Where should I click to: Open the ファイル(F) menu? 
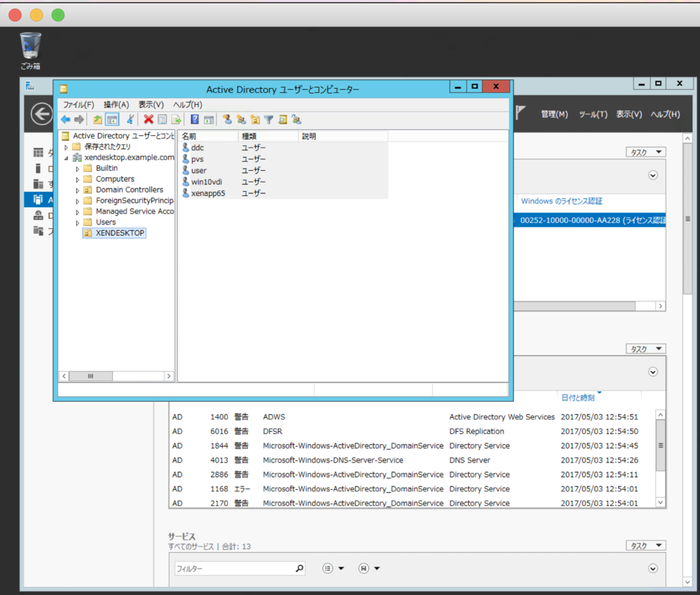click(x=79, y=105)
